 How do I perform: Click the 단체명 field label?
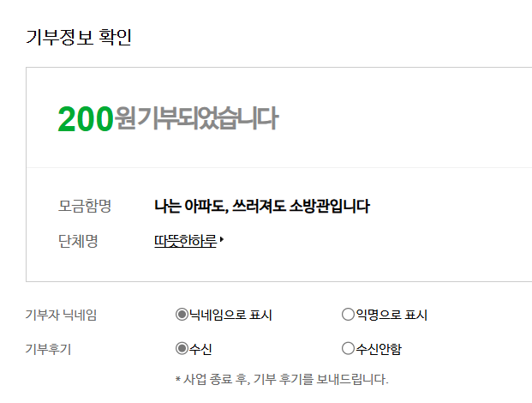coord(78,242)
